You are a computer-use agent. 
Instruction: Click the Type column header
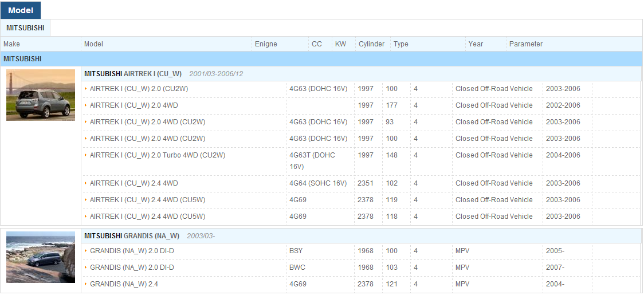pos(401,44)
